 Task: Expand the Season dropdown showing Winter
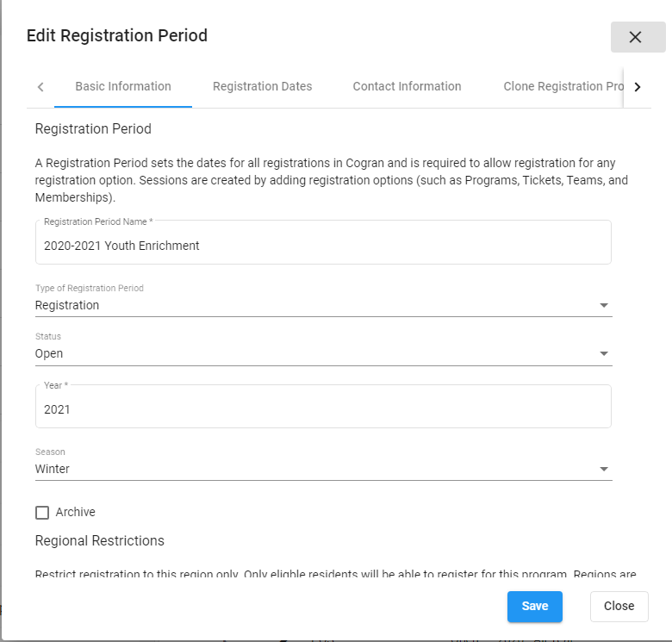point(310,469)
